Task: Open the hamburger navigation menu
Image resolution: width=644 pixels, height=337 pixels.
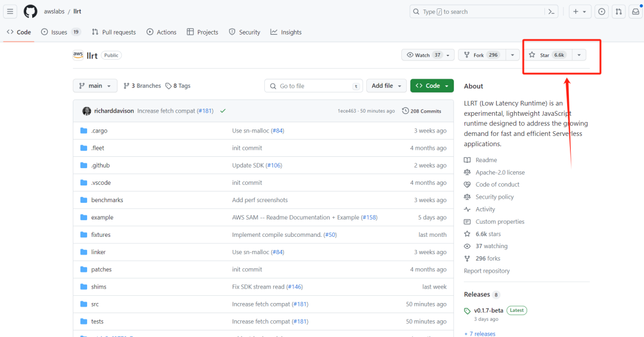Action: tap(10, 11)
